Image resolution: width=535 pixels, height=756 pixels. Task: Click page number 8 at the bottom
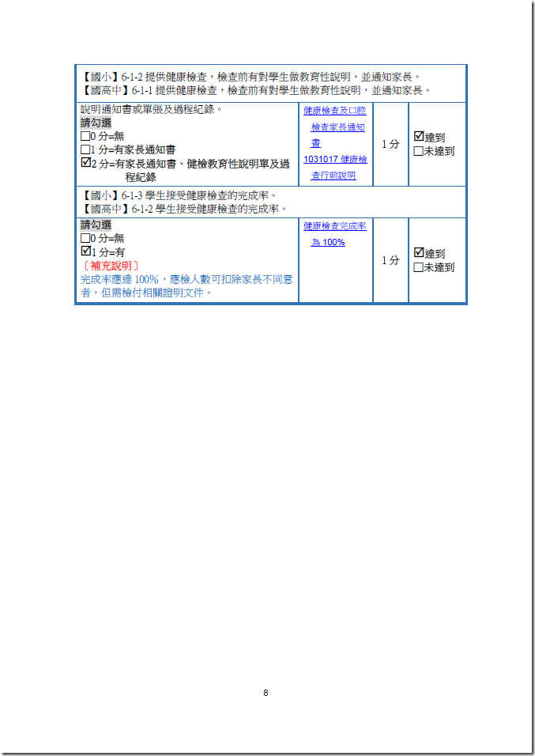(x=266, y=693)
